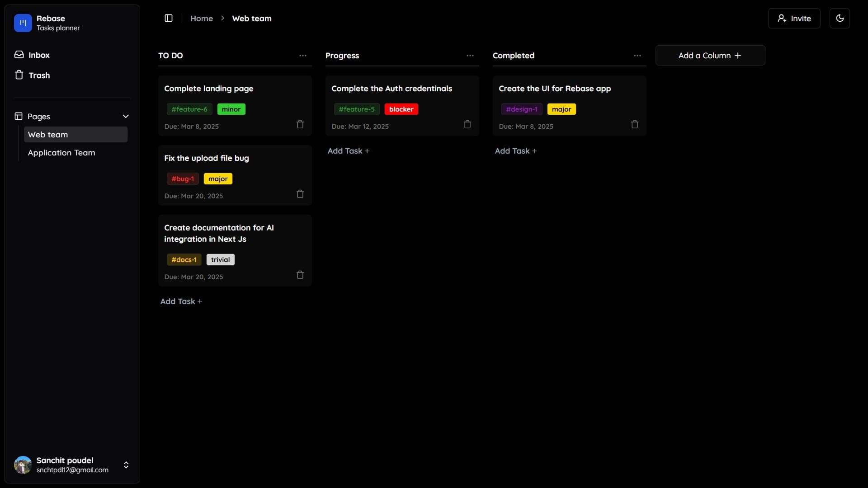This screenshot has width=868, height=488.
Task: Delete the Fix the upload file bug task
Action: click(300, 194)
